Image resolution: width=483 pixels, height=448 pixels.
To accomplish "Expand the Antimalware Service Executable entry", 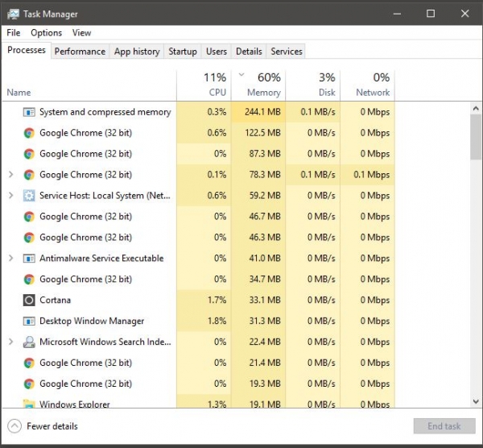I will (x=10, y=259).
